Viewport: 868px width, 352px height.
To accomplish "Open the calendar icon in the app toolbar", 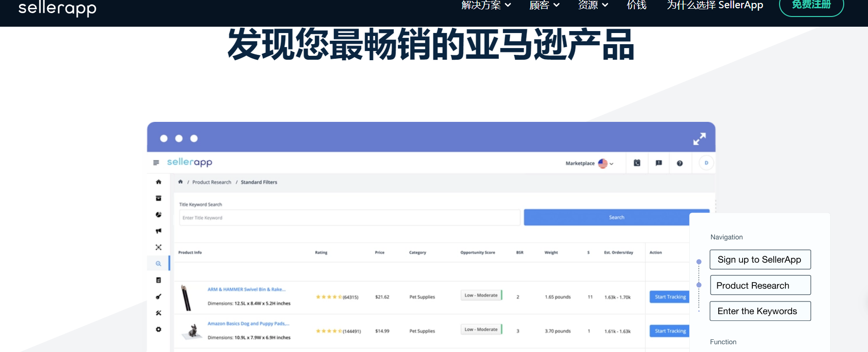I will 637,163.
